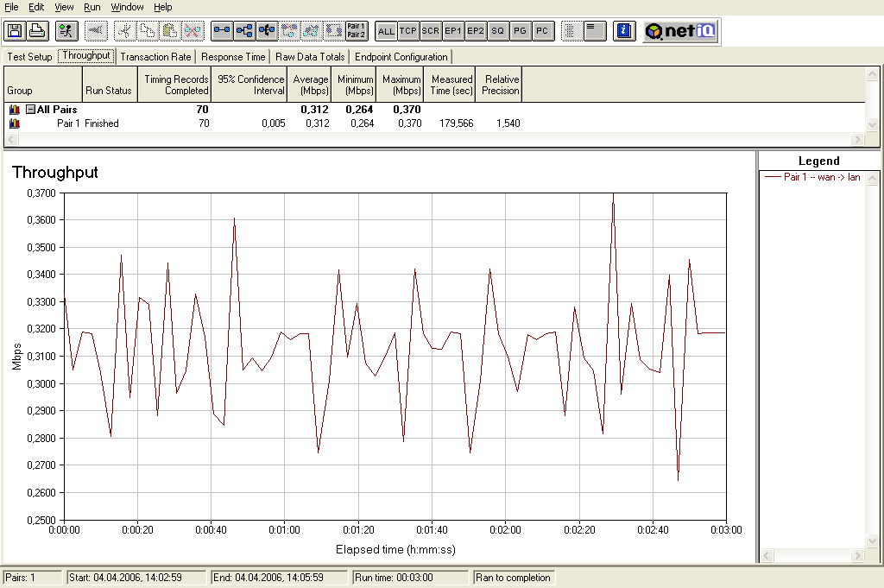Click Legend panel scroll up arrow
The image size is (884, 588).
pyautogui.click(x=872, y=178)
